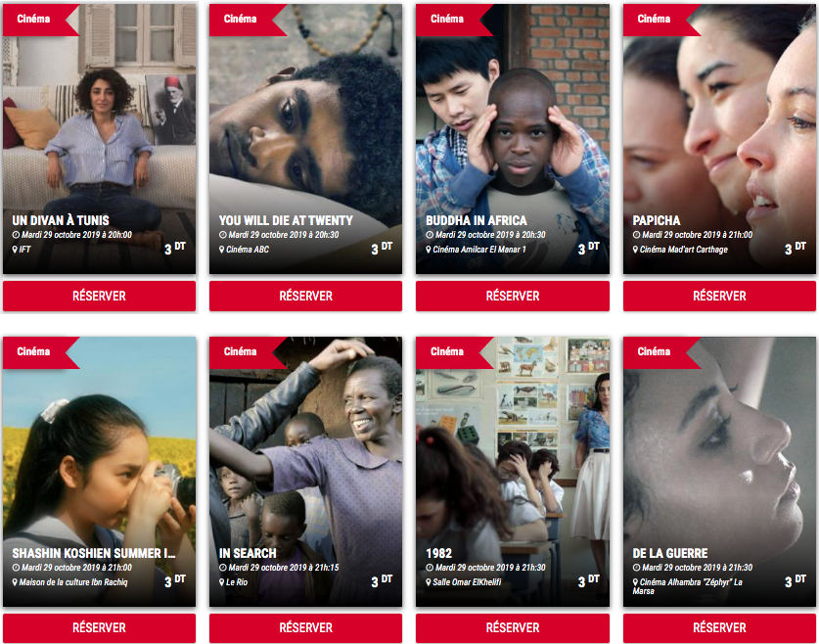This screenshot has width=819, height=644.
Task: Reserve tickets for De La Guerre
Action: click(719, 627)
